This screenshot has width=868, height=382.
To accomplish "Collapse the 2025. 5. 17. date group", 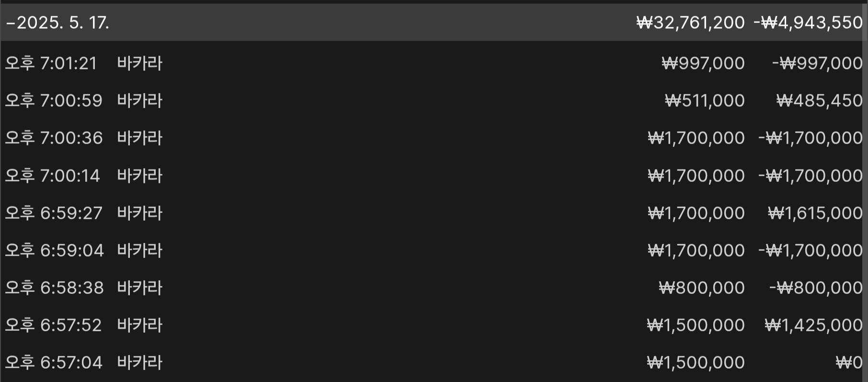I will coord(11,22).
